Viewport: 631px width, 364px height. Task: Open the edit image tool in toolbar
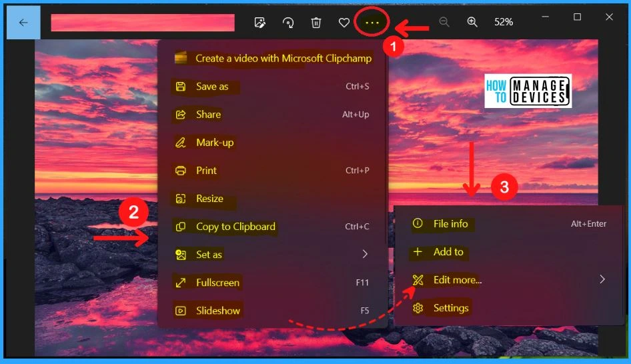click(260, 23)
